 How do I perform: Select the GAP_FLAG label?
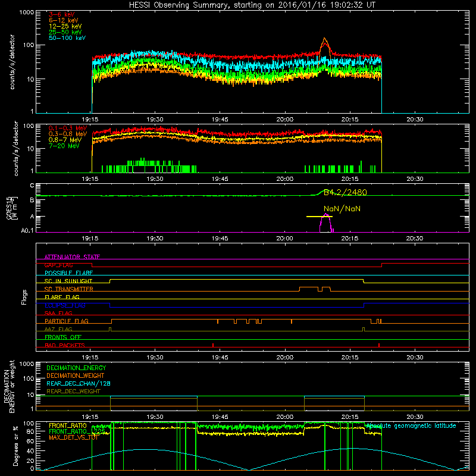(58, 265)
